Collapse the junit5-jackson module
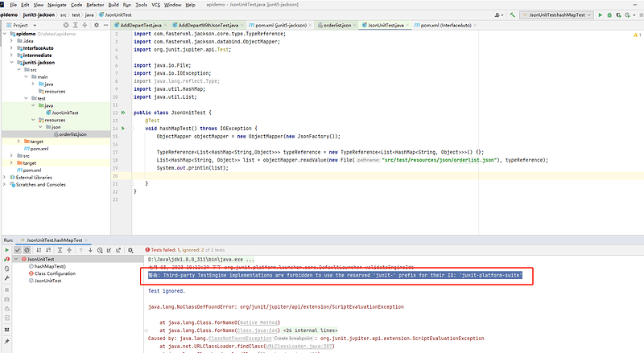Viewport: 644px width, 353px height. click(11, 63)
